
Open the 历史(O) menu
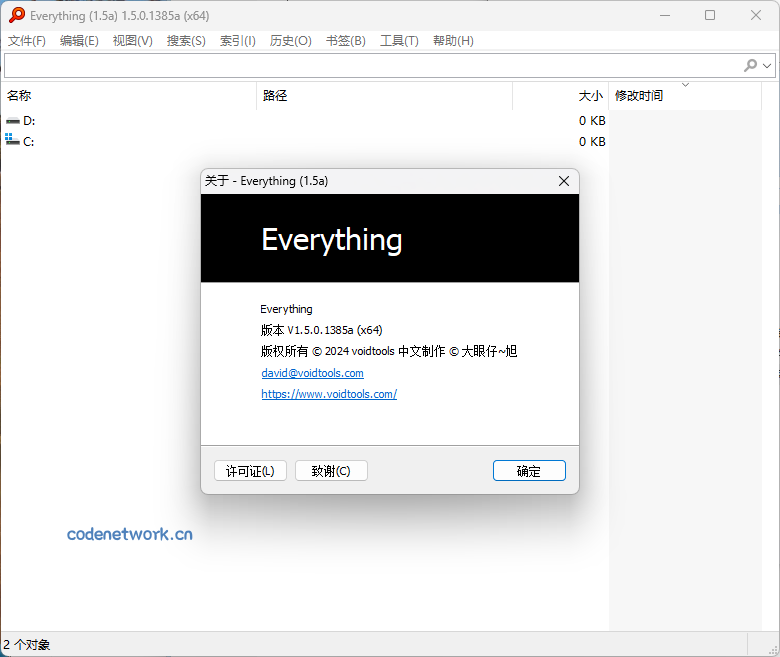[291, 41]
